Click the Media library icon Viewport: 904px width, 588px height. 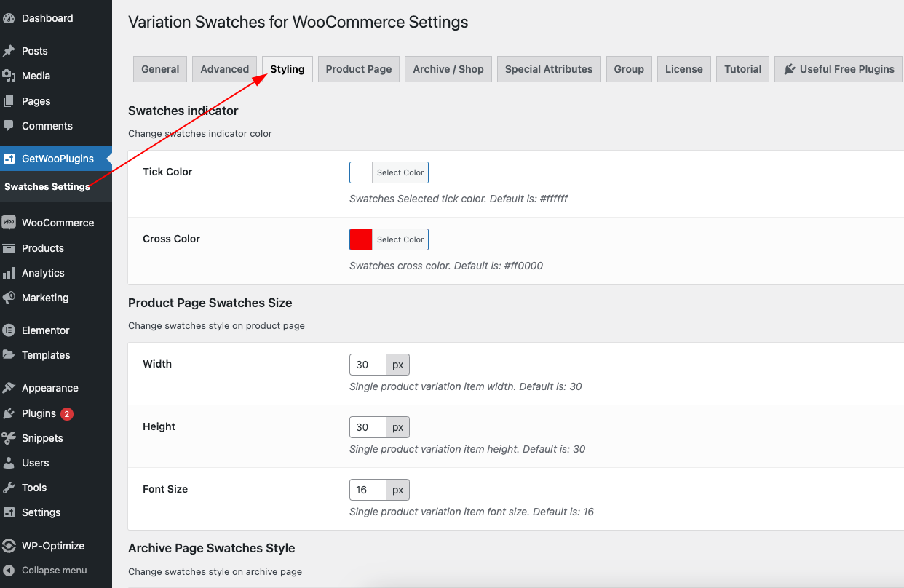point(9,76)
